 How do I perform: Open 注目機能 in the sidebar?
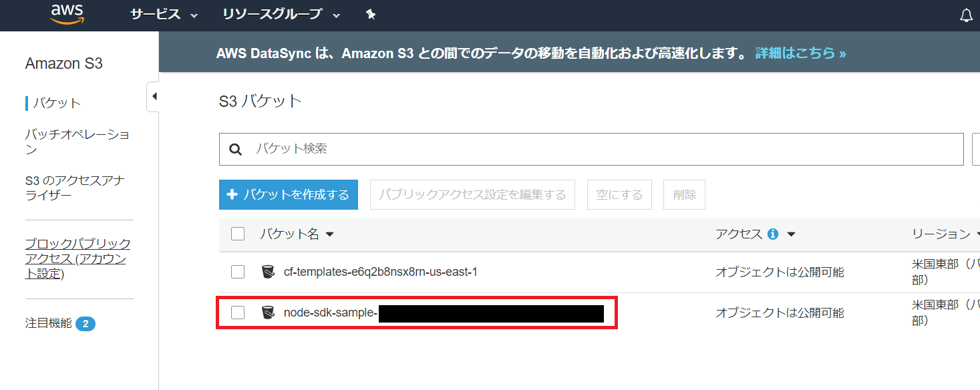coord(48,323)
